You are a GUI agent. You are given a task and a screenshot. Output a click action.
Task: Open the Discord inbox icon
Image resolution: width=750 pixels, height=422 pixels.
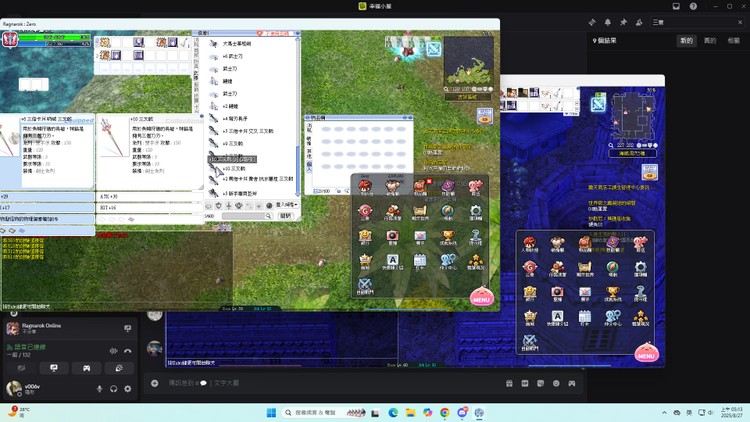coord(676,6)
